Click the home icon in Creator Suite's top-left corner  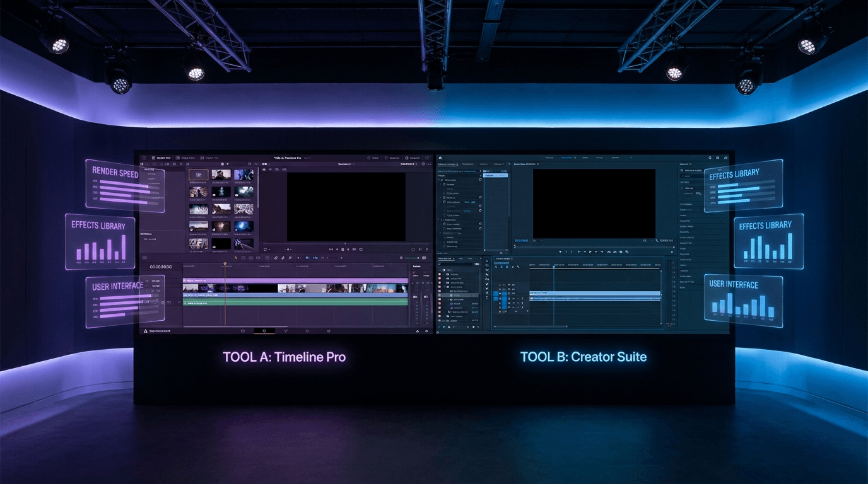pos(440,158)
